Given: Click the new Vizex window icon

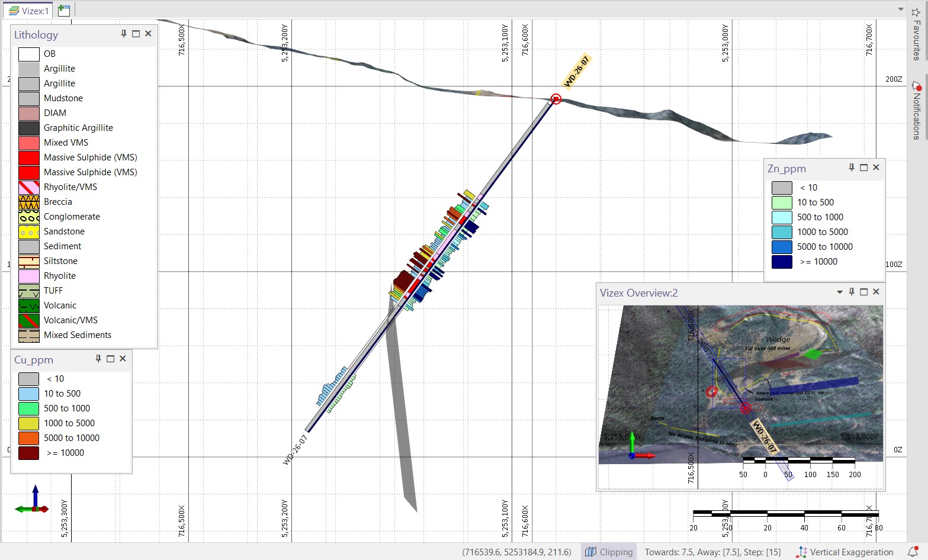Looking at the screenshot, I should click(64, 11).
